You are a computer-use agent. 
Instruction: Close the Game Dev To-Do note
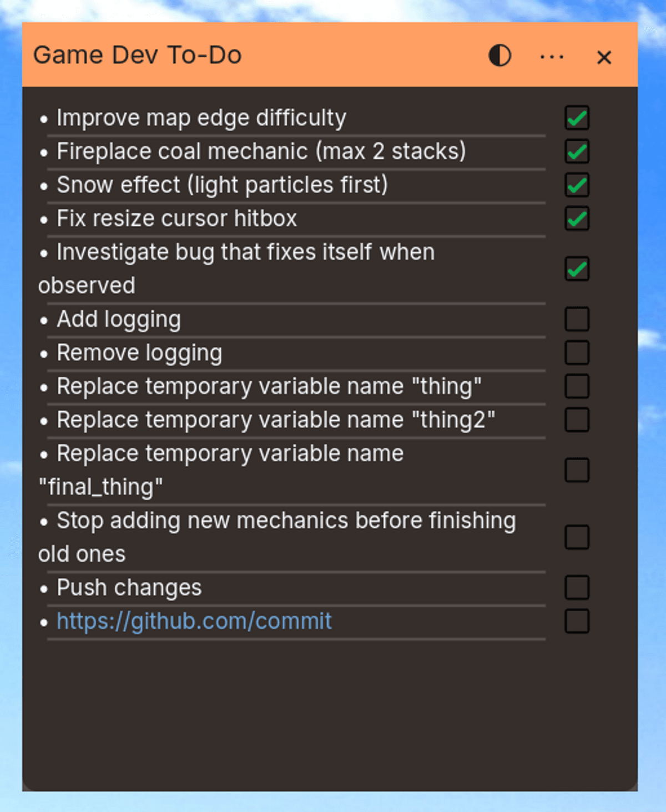(x=604, y=57)
